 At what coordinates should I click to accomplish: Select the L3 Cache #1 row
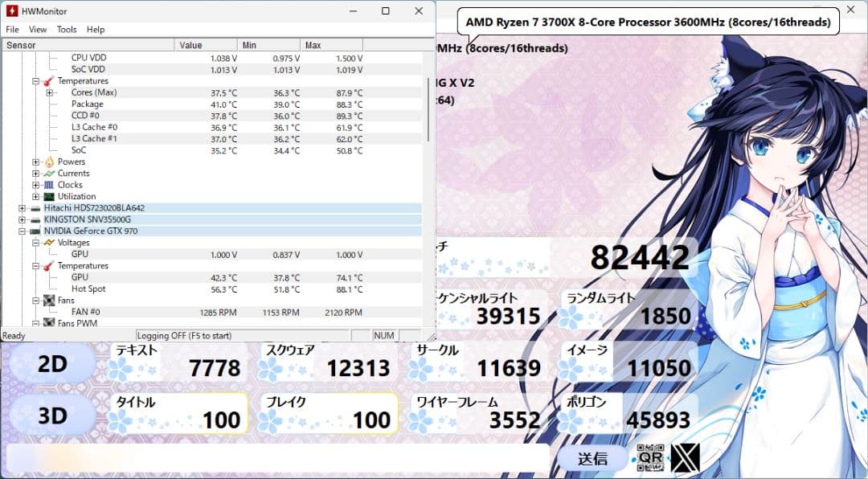click(x=212, y=139)
